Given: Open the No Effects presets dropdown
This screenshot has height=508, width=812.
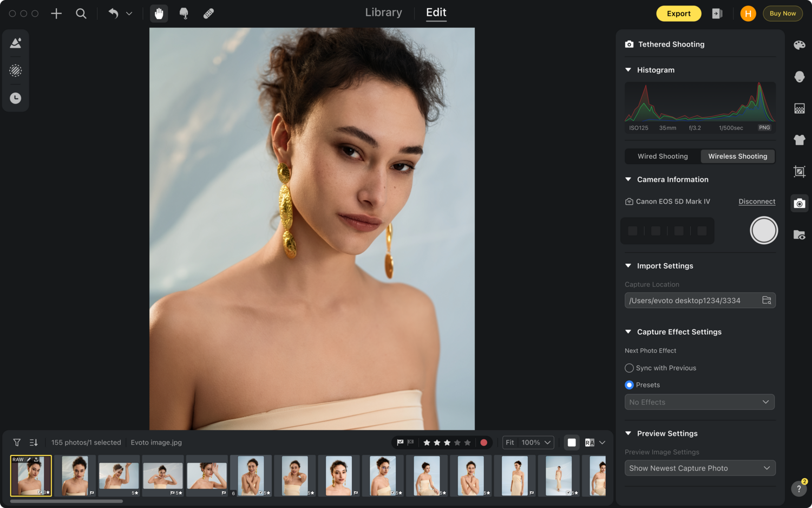Looking at the screenshot, I should point(699,402).
